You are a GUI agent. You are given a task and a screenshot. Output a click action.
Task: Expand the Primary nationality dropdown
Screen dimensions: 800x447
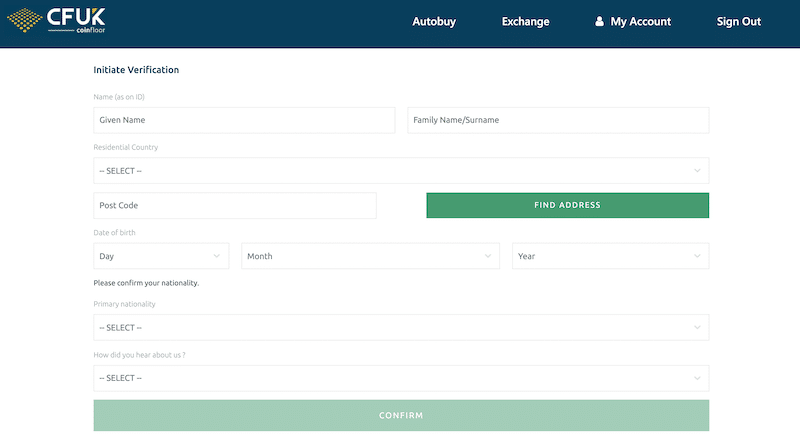coord(401,328)
